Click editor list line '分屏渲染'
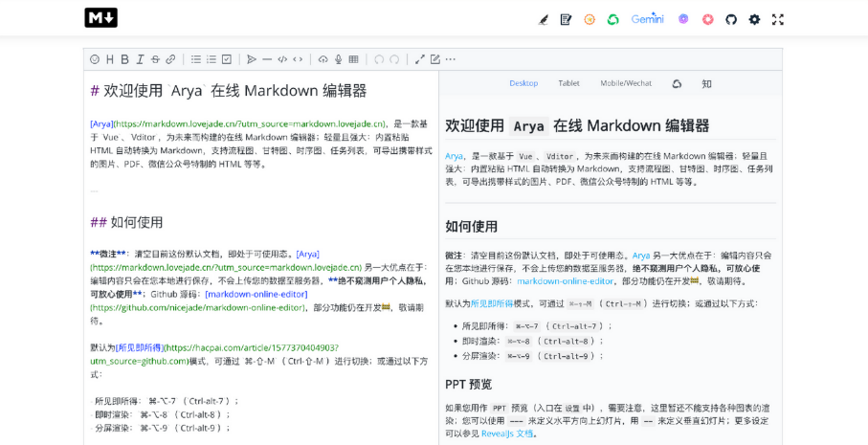Image resolution: width=868 pixels, height=445 pixels. point(160,428)
